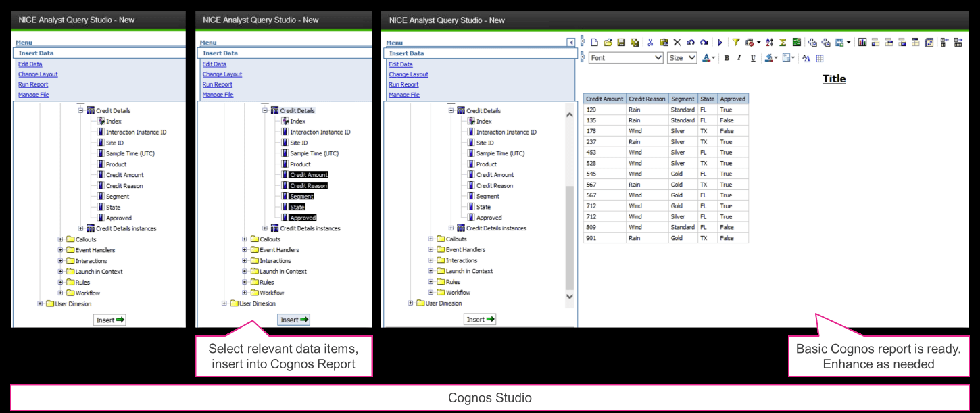
Task: Click the Paste clipboard icon
Action: [664, 42]
